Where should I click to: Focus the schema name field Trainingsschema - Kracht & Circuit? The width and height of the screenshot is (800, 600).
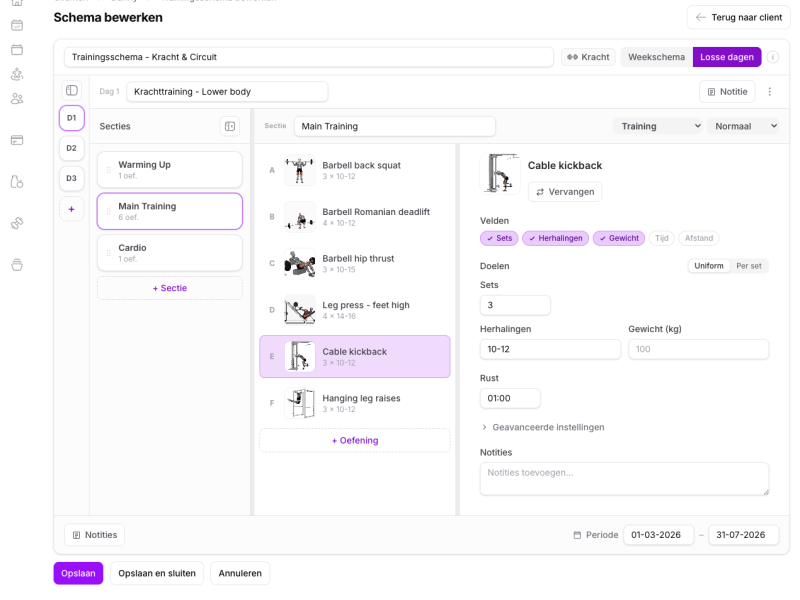pyautogui.click(x=309, y=57)
